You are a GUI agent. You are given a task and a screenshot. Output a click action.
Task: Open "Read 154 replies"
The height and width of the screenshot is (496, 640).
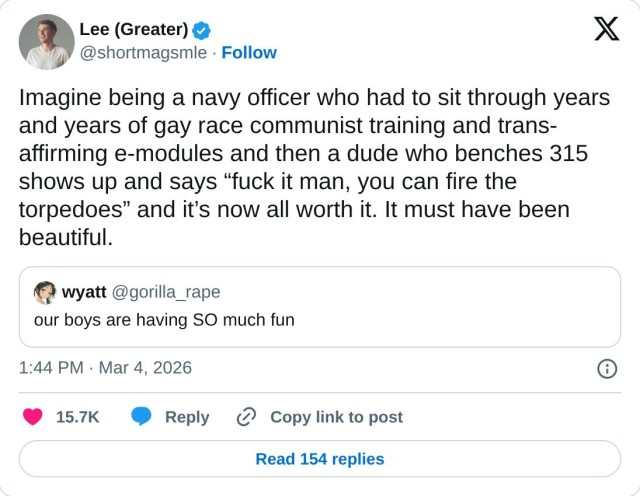coord(320,459)
